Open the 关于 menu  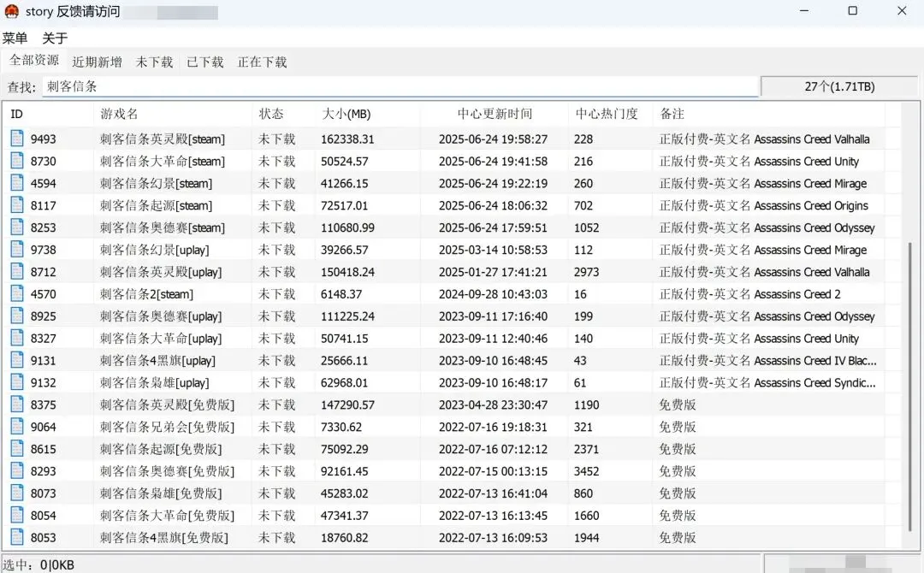55,38
